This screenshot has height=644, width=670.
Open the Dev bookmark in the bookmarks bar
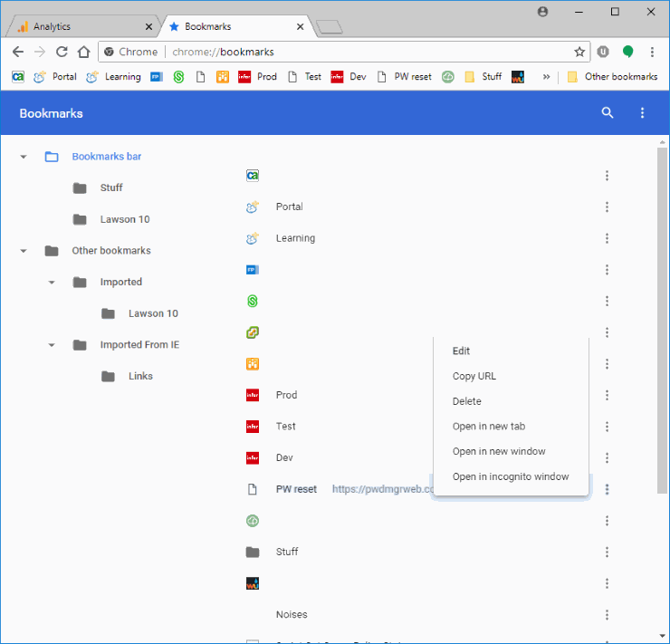pyautogui.click(x=349, y=77)
